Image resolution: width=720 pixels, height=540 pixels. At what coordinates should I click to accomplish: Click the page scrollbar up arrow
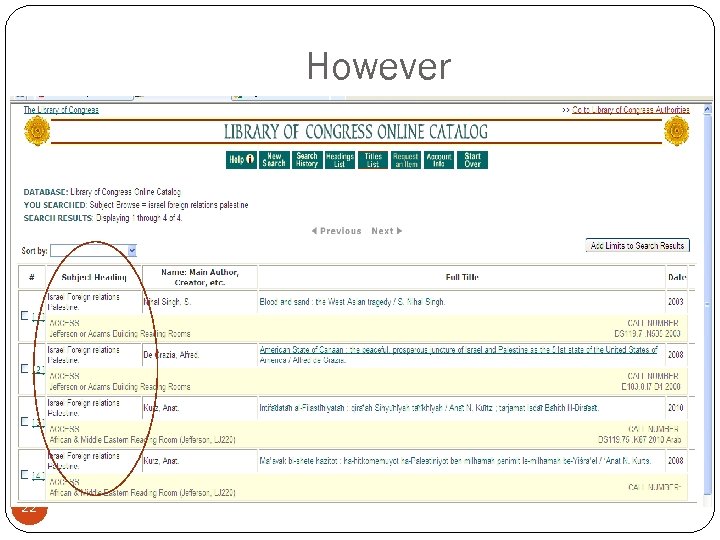coord(707,110)
